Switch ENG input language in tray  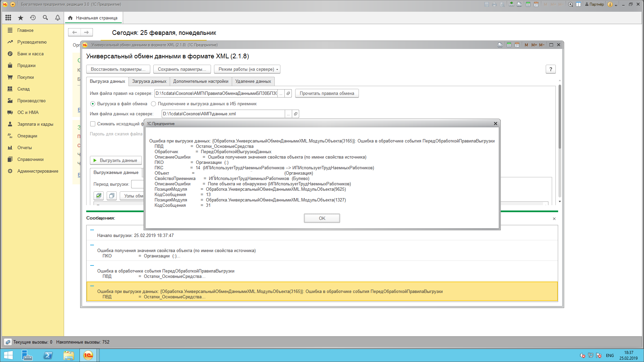pyautogui.click(x=610, y=356)
